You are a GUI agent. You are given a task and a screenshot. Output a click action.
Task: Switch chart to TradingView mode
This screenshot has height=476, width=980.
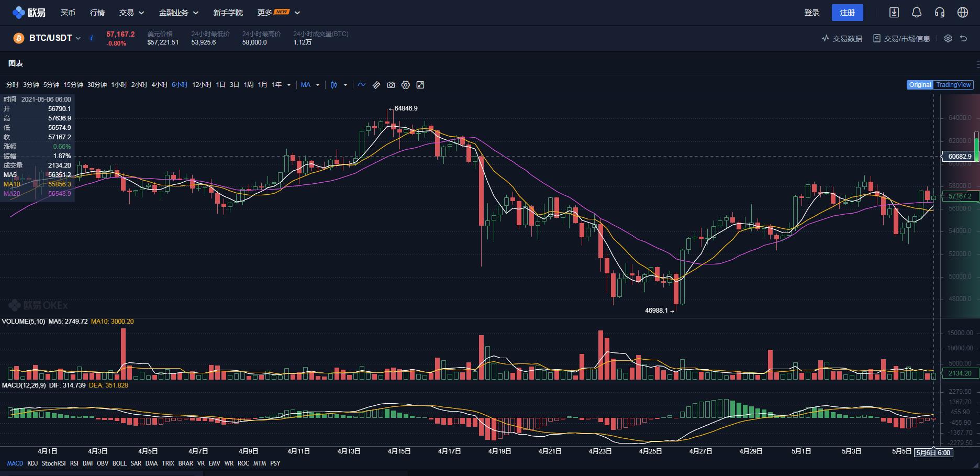click(953, 85)
